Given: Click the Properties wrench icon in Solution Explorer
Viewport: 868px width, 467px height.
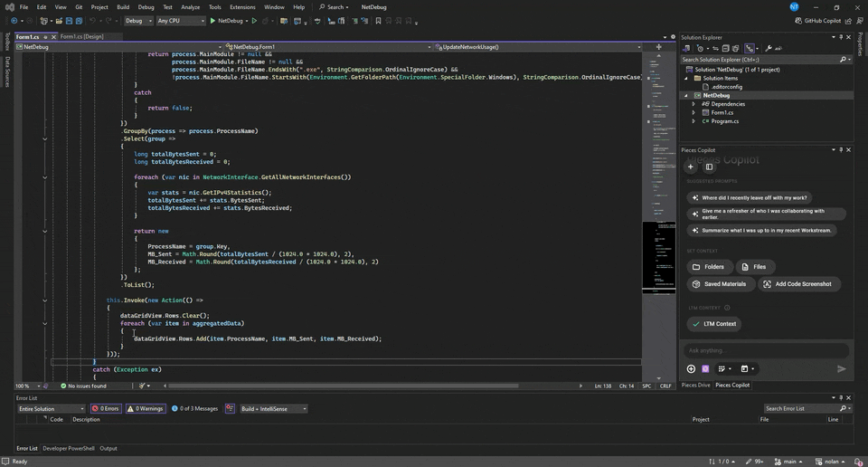Looking at the screenshot, I should (769, 48).
